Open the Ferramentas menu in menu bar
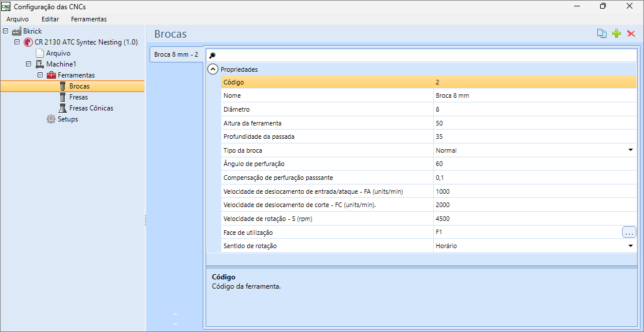The height and width of the screenshot is (332, 644). (x=89, y=19)
